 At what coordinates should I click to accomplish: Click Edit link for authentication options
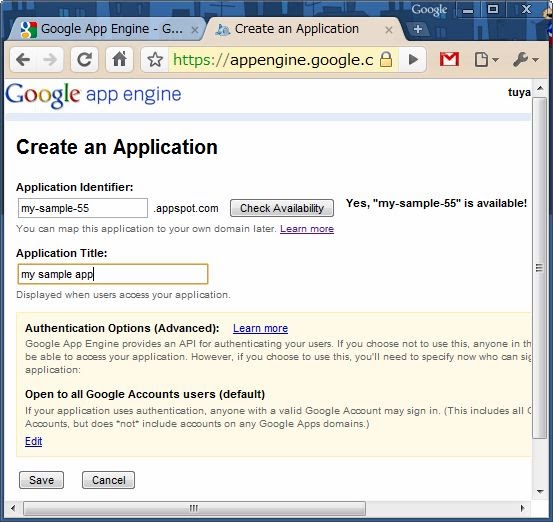point(34,441)
